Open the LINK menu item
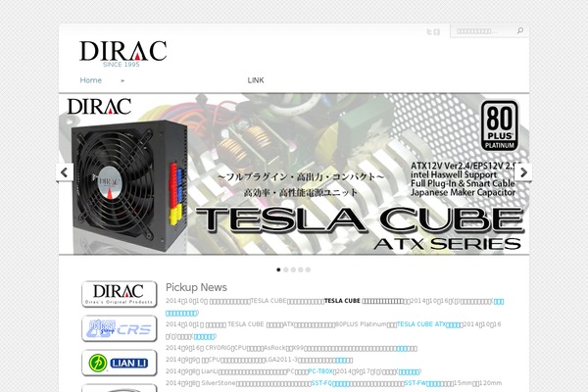Image resolution: width=588 pixels, height=392 pixels. click(256, 80)
